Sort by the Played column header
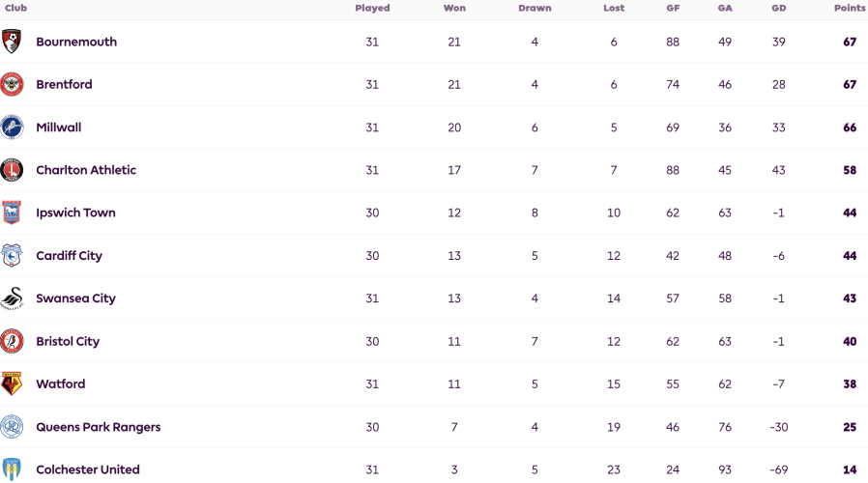This screenshot has height=483, width=868. click(372, 9)
